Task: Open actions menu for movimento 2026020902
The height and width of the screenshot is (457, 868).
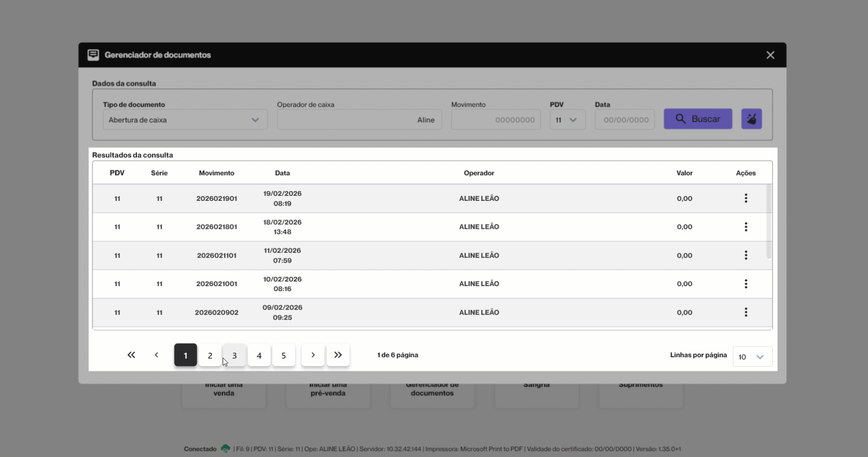Action: 746,312
